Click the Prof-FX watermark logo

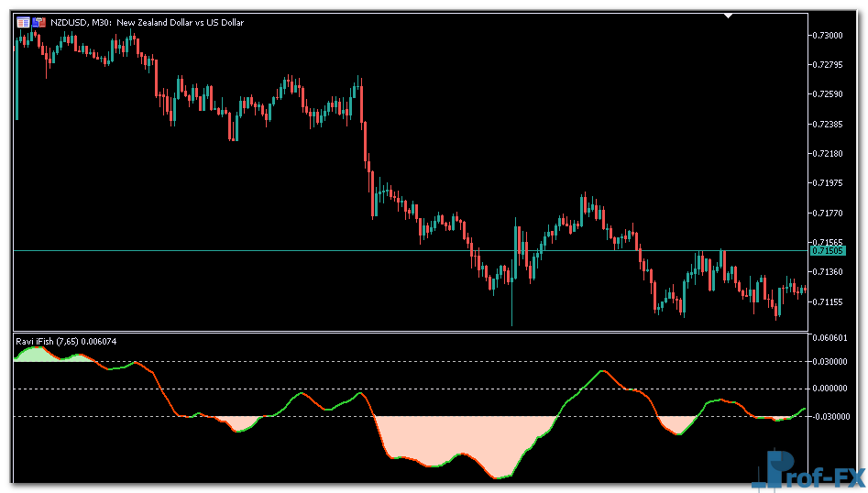coord(808,471)
